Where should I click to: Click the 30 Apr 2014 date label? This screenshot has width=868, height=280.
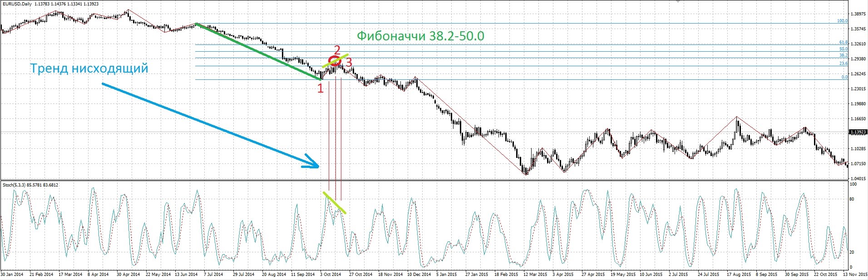(x=128, y=275)
